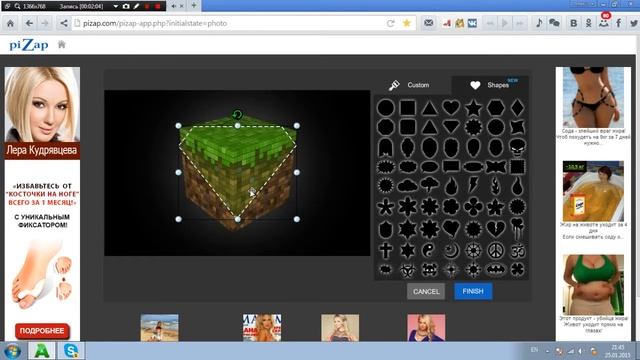Click the music note toolbar icon

click(539, 23)
